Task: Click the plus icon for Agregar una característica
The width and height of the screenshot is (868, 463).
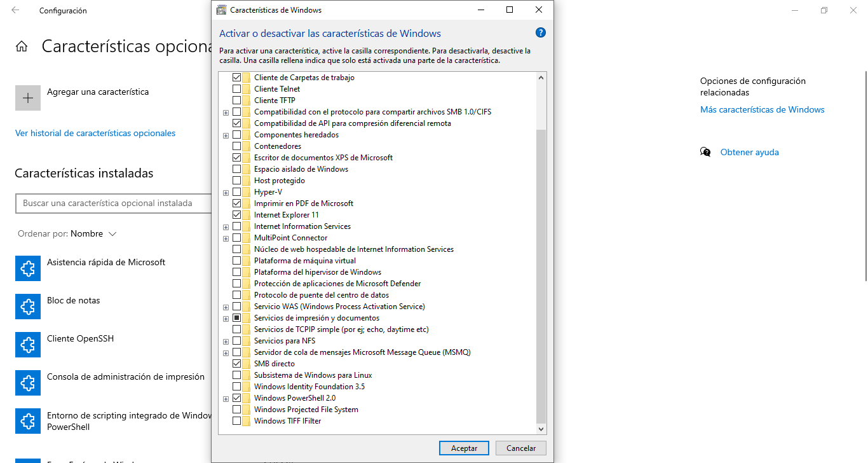Action: 28,98
